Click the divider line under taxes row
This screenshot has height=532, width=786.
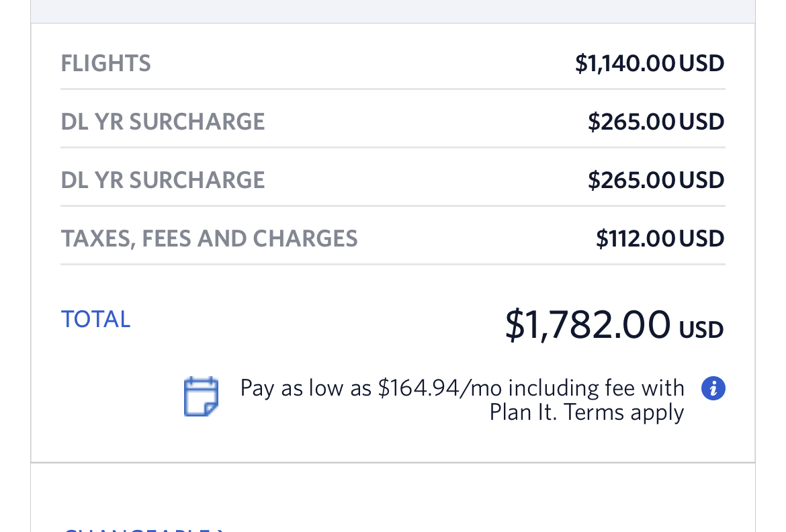[x=393, y=264]
